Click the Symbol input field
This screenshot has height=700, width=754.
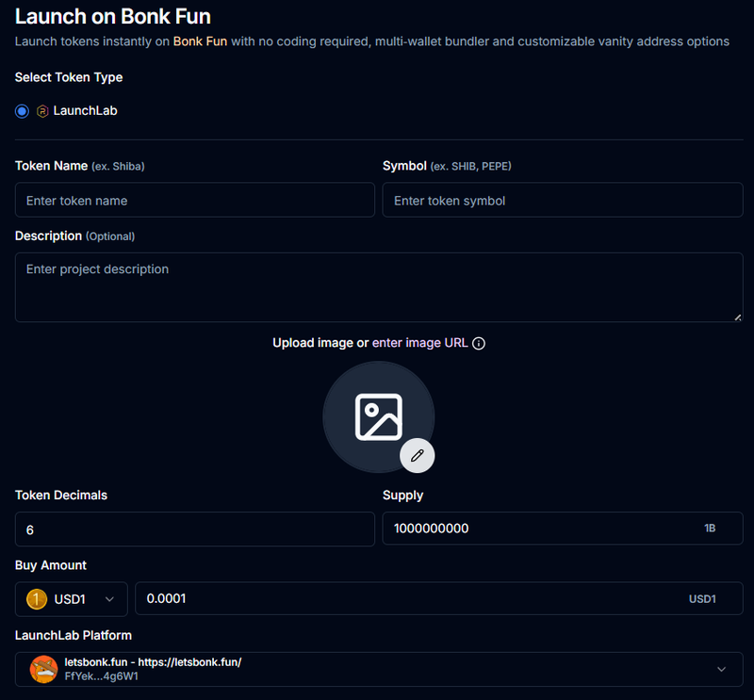pos(563,201)
